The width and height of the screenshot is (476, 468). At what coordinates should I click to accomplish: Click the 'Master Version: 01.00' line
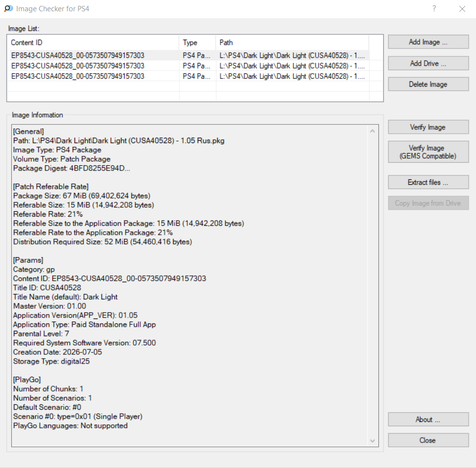point(50,306)
